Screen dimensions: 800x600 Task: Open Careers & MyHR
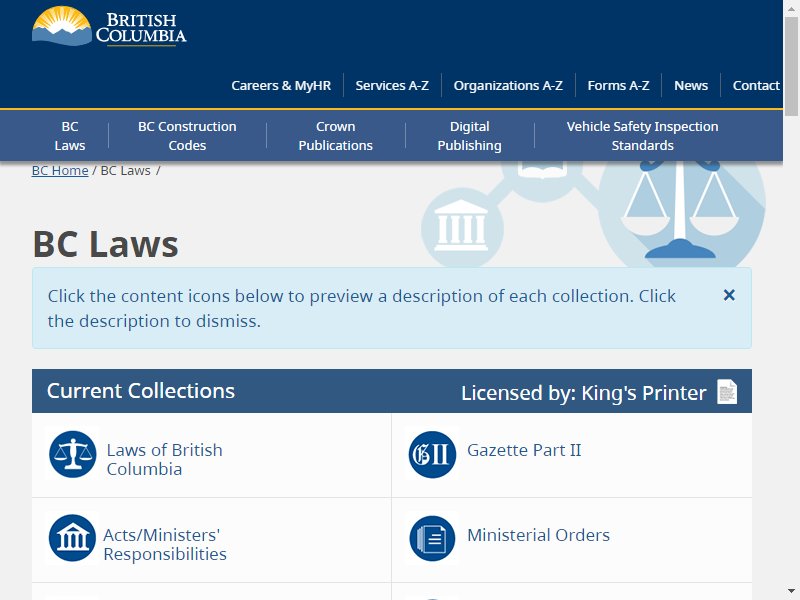coord(281,85)
